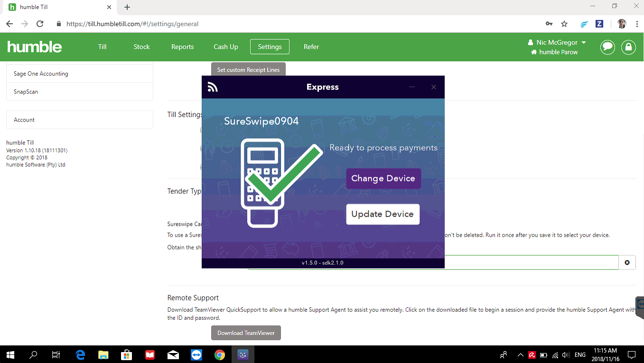Open the taskbar clock and date

click(605, 354)
